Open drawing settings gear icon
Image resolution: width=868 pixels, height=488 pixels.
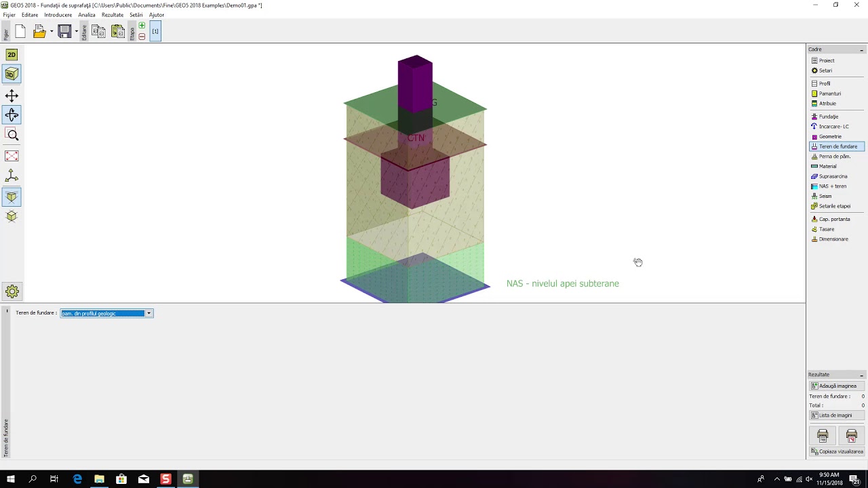click(x=12, y=292)
